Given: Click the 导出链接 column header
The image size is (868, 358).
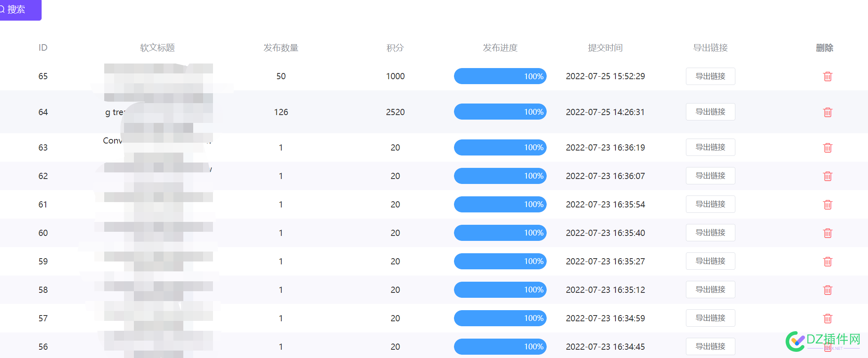Looking at the screenshot, I should coord(710,48).
